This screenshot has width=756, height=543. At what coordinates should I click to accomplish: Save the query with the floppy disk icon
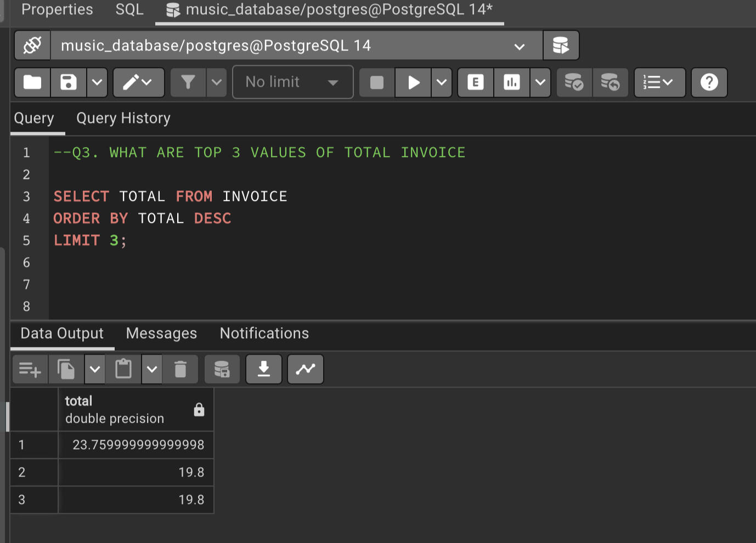tap(69, 82)
